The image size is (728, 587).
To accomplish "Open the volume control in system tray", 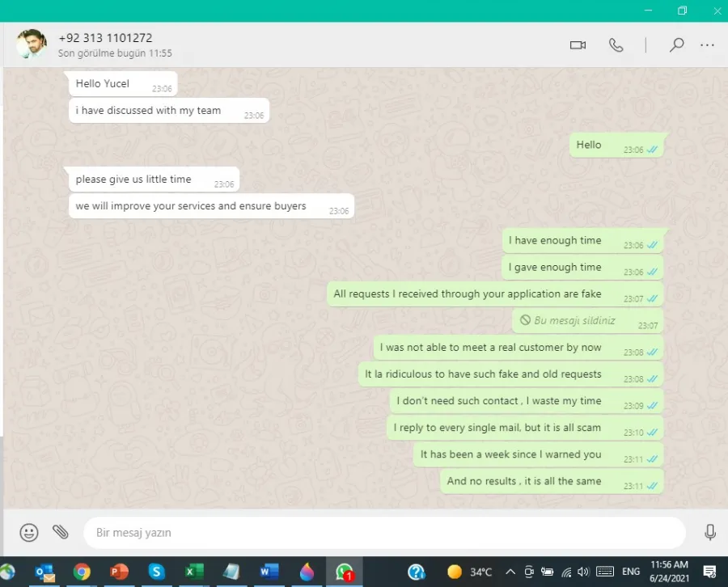I will (585, 572).
